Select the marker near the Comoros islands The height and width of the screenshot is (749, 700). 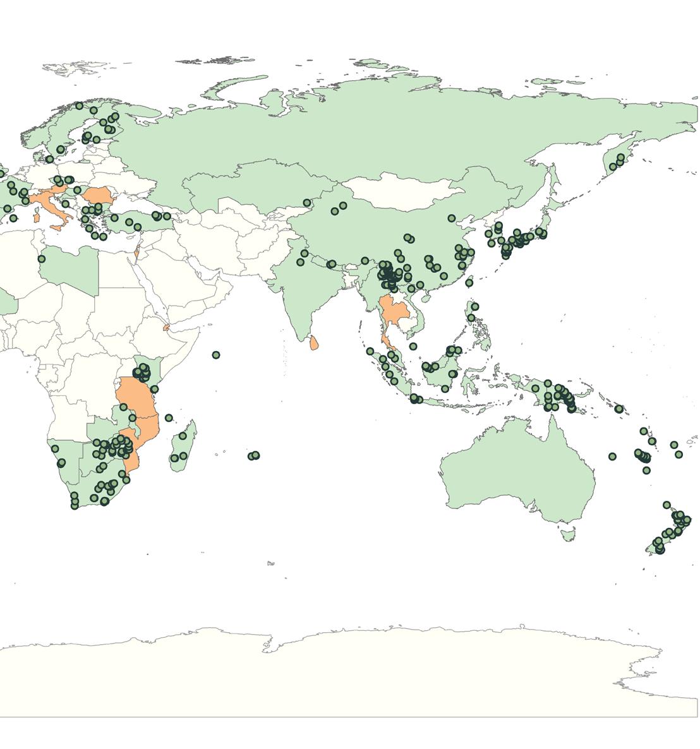[x=169, y=418]
